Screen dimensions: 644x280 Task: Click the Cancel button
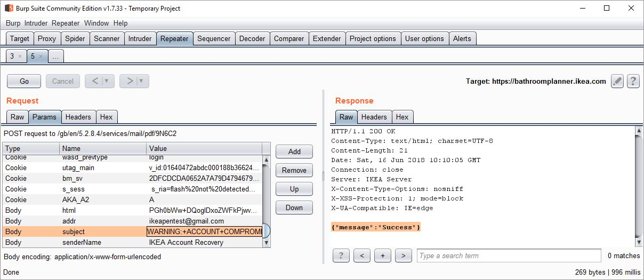pos(63,81)
